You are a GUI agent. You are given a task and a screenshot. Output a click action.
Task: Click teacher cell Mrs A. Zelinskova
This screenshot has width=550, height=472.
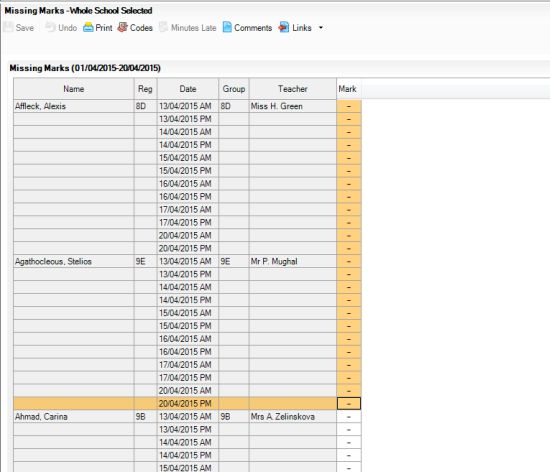pos(293,417)
